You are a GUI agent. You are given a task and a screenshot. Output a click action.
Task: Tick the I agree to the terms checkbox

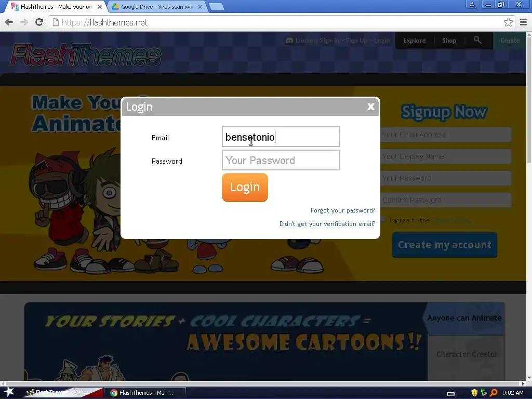(383, 220)
